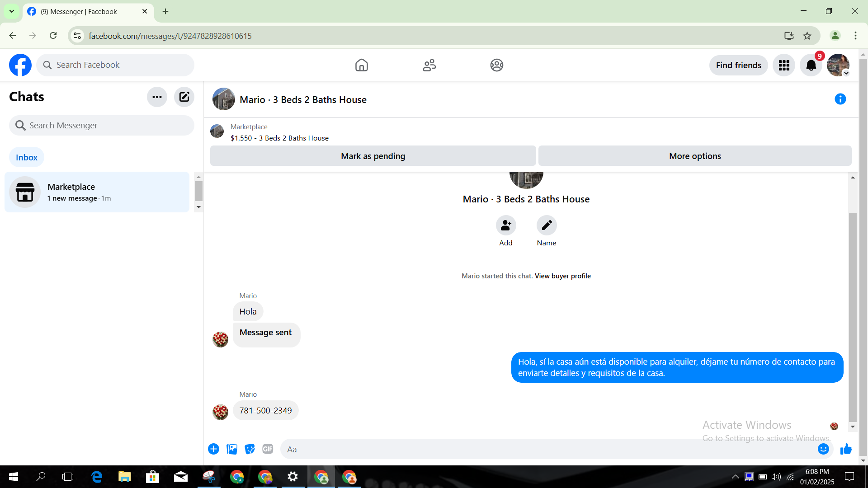Choose a sticker icon

coord(250,449)
